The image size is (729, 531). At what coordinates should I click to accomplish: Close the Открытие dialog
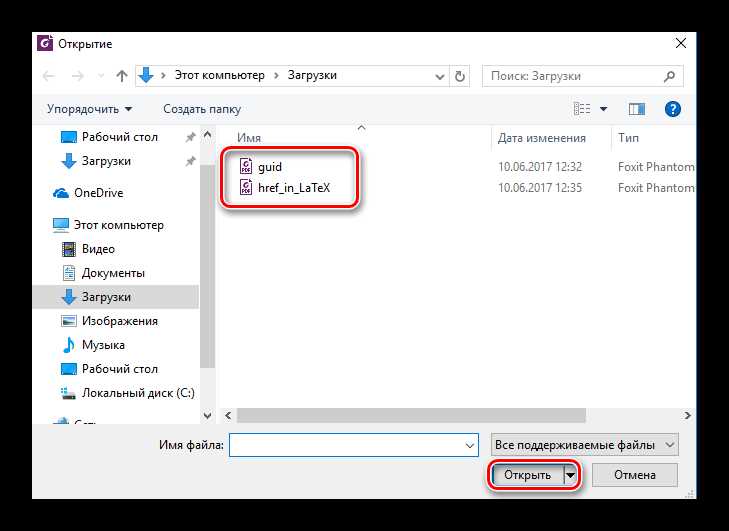(x=680, y=44)
